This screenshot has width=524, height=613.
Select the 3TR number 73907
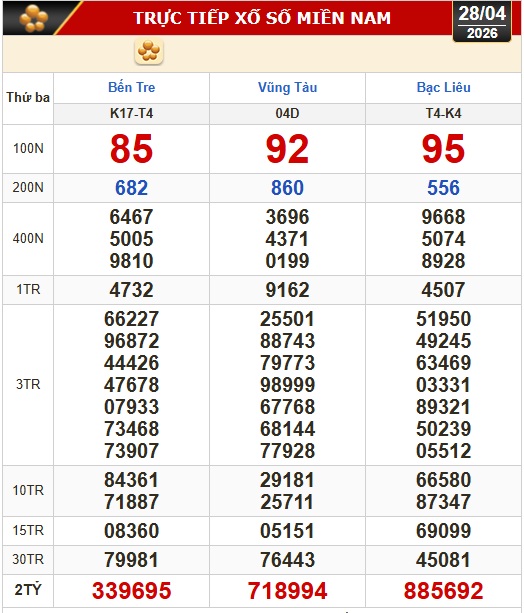pos(131,451)
